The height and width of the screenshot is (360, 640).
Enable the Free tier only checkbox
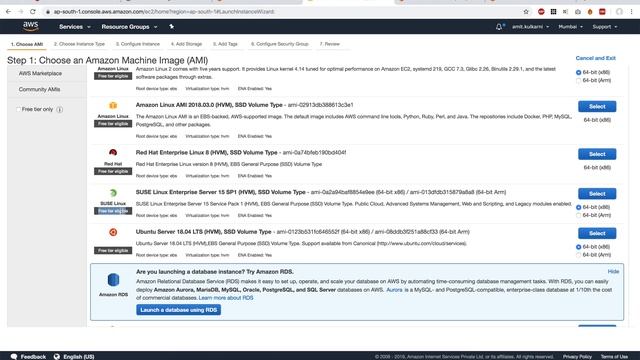click(18, 109)
